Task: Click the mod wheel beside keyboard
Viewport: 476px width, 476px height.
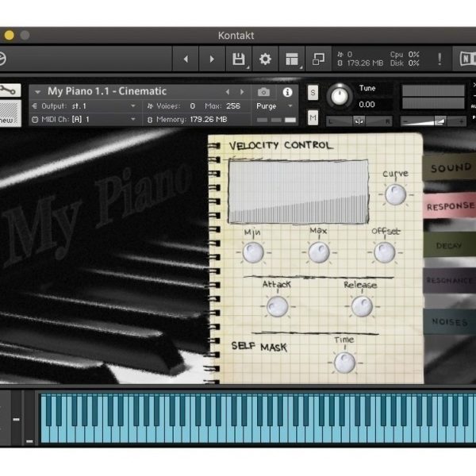Action: [x=30, y=418]
